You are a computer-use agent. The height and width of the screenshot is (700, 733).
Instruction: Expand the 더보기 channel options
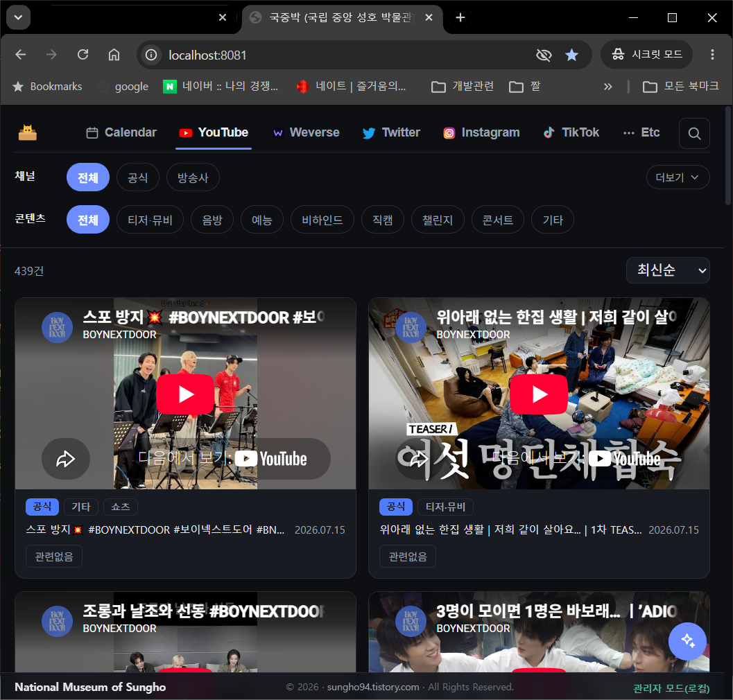click(x=678, y=177)
